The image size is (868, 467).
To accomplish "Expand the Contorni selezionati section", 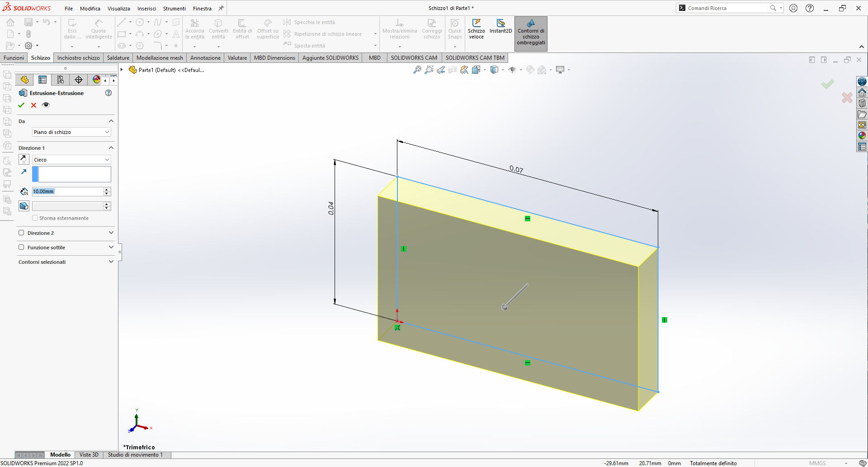I will coord(111,262).
